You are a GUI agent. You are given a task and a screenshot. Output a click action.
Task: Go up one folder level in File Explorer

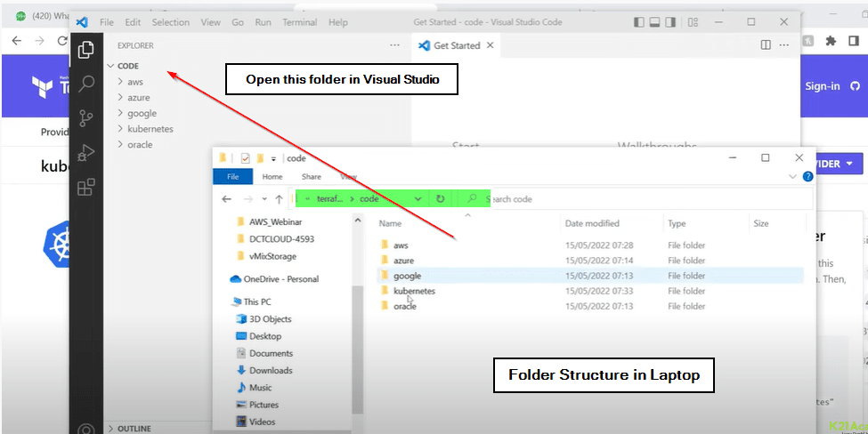[279, 199]
